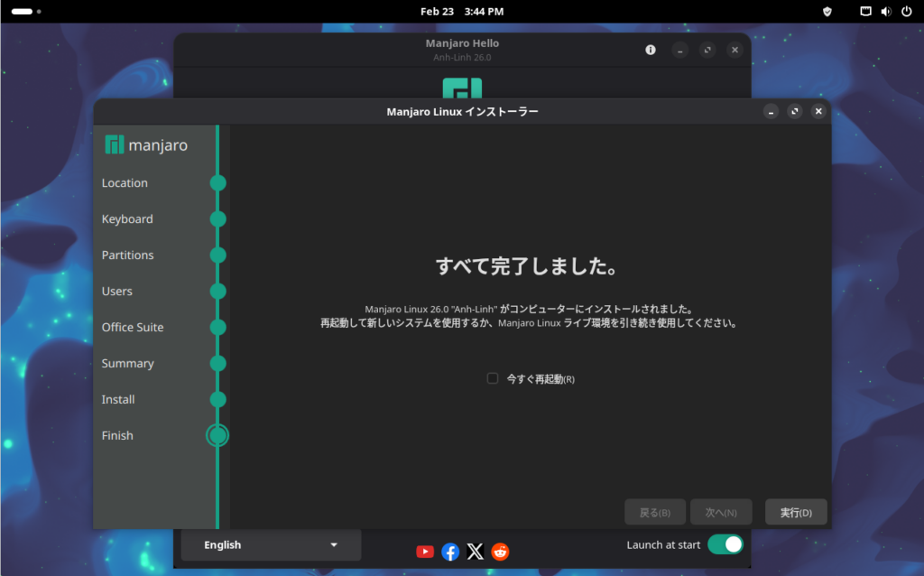This screenshot has width=924, height=576.
Task: Expand the English language dropdown
Action: [x=271, y=544]
